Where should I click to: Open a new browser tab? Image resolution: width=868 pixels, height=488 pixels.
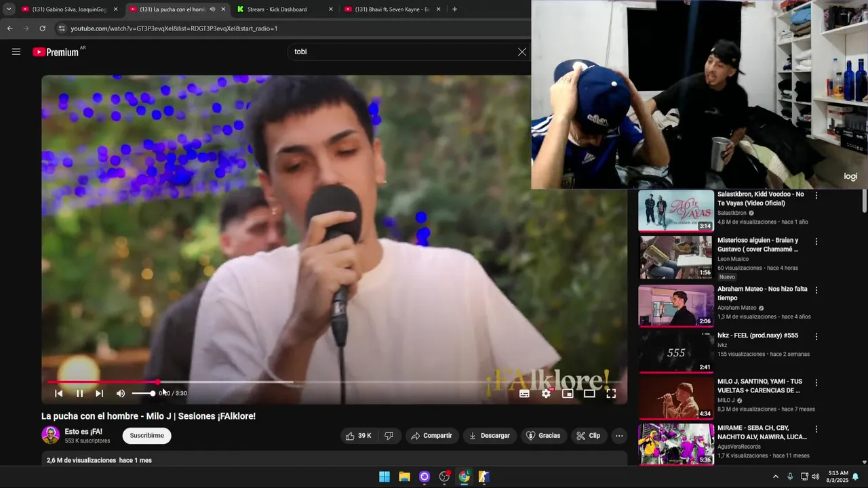[x=454, y=9]
